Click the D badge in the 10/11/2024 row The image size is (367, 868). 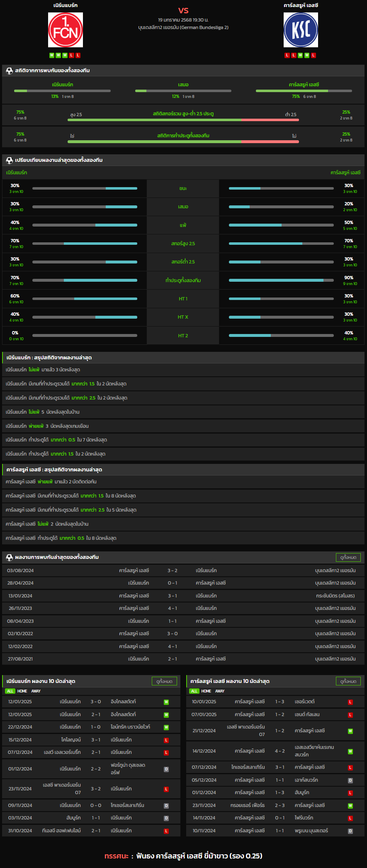point(350,831)
